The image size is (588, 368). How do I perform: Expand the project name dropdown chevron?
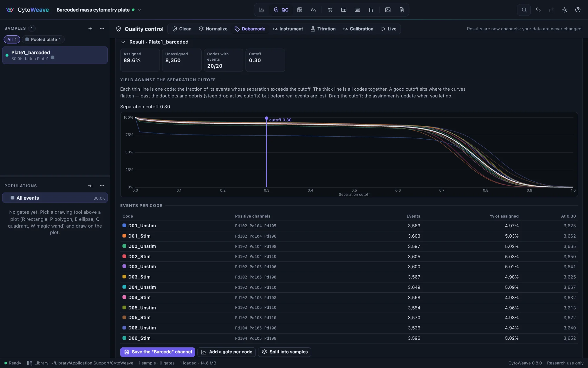[x=140, y=10]
